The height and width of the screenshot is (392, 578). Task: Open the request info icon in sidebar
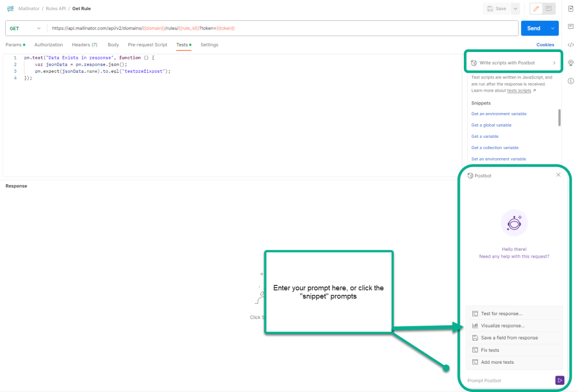(571, 81)
